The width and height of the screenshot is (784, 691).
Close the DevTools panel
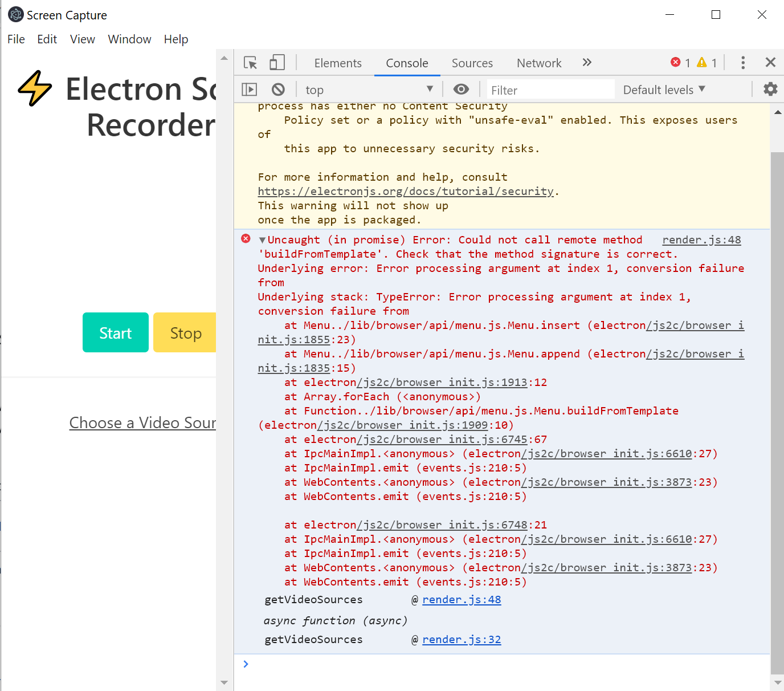(x=770, y=62)
